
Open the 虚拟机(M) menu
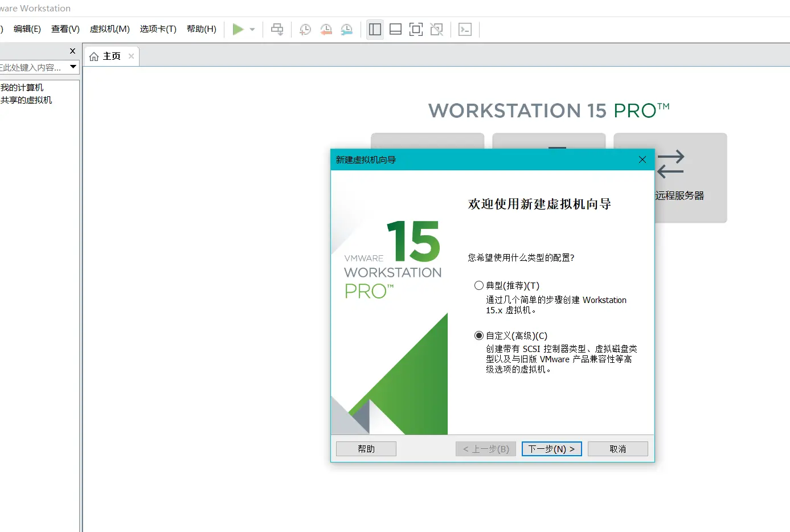point(110,29)
